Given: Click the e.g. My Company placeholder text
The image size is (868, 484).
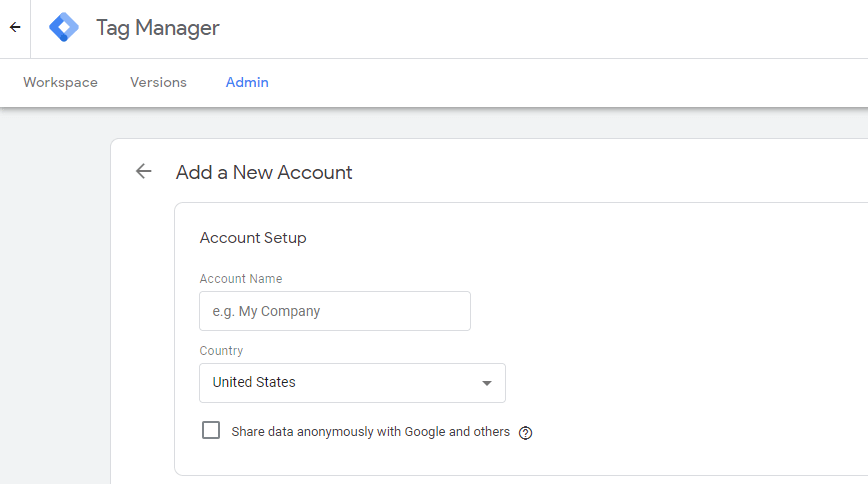Looking at the screenshot, I should pyautogui.click(x=266, y=311).
